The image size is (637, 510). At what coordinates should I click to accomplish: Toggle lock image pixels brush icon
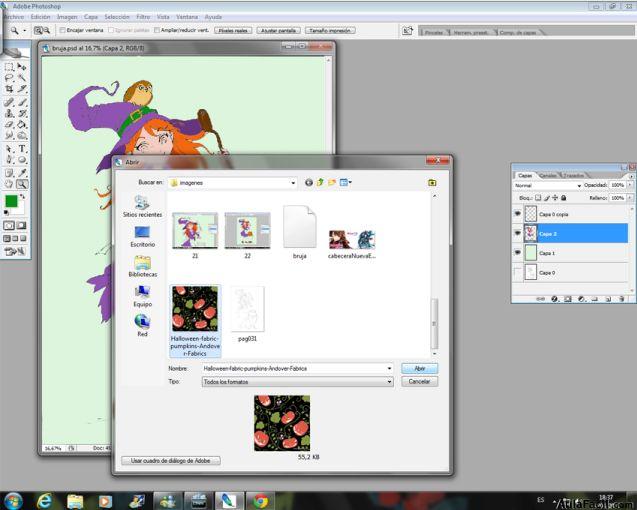click(547, 198)
